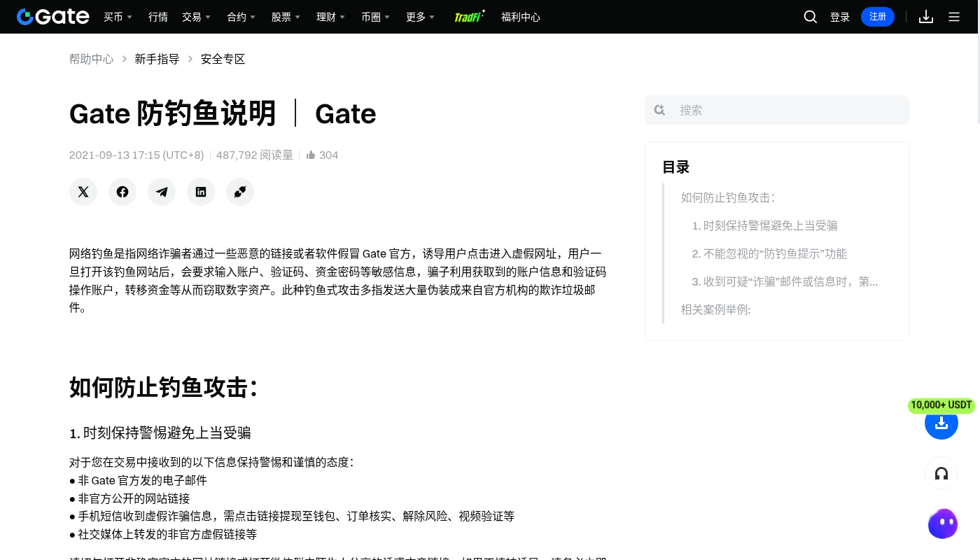
Task: Click the bullet 非 Gate 官方发的电子邮件
Action: pos(142,480)
